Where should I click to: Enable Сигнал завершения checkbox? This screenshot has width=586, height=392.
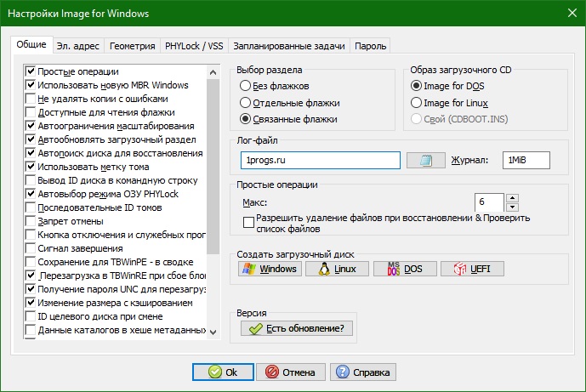[31, 248]
